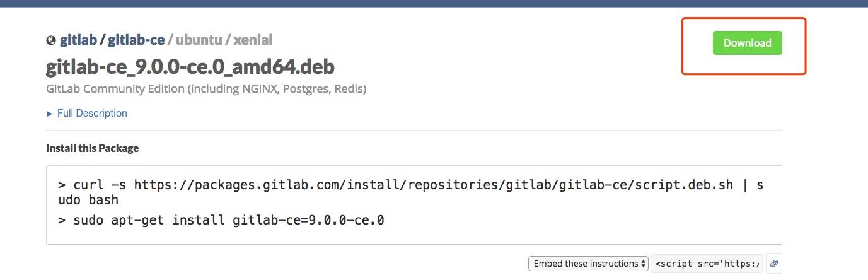Click the gitlab-ce_9.0.0-ce.0_amd64.deb package title
The height and width of the screenshot is (280, 868).
pyautogui.click(x=190, y=66)
